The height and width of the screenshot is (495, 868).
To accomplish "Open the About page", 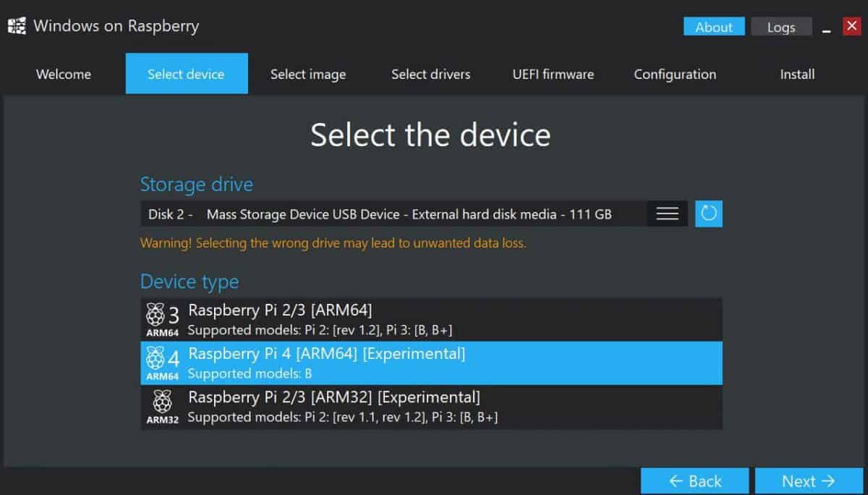I will click(x=714, y=27).
